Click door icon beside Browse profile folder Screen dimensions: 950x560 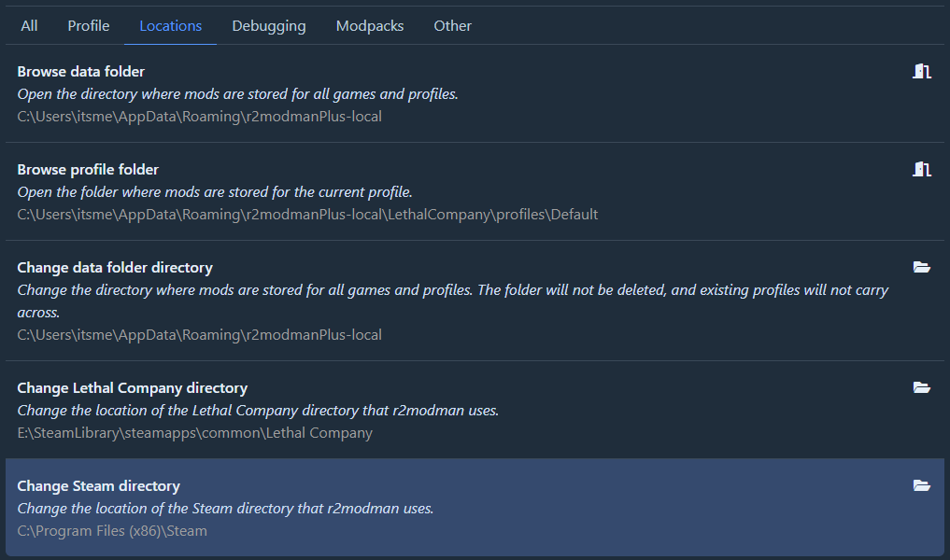(x=922, y=169)
